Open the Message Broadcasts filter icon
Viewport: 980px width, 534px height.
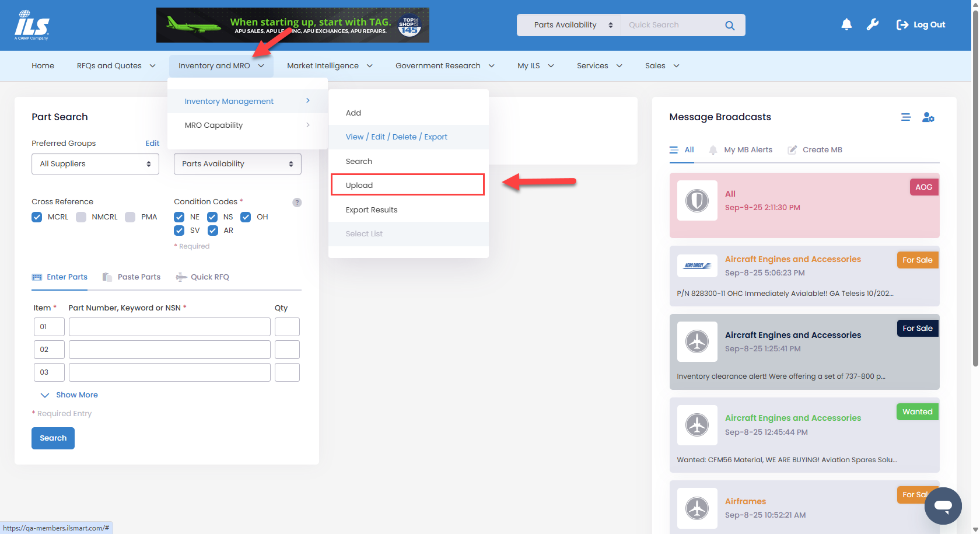click(906, 117)
